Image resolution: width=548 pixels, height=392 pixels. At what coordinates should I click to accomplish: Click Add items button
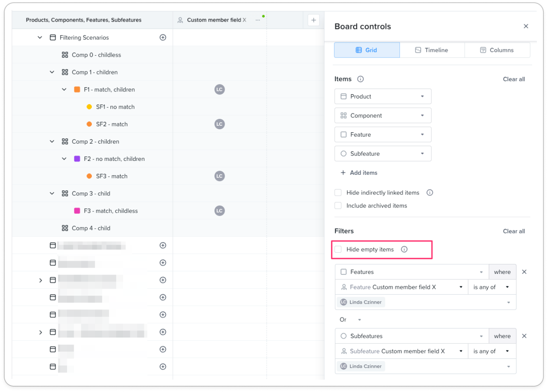coord(359,173)
